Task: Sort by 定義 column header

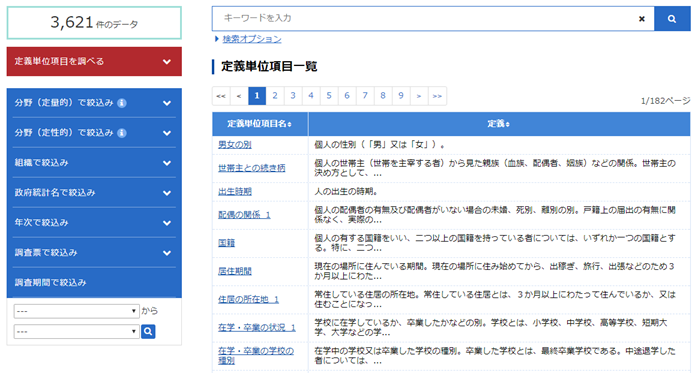Action: [x=499, y=124]
